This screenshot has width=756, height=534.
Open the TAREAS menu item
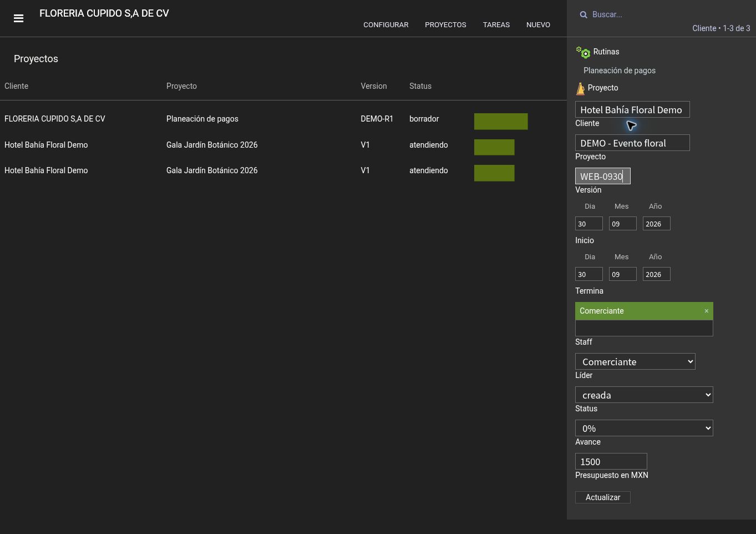click(496, 25)
